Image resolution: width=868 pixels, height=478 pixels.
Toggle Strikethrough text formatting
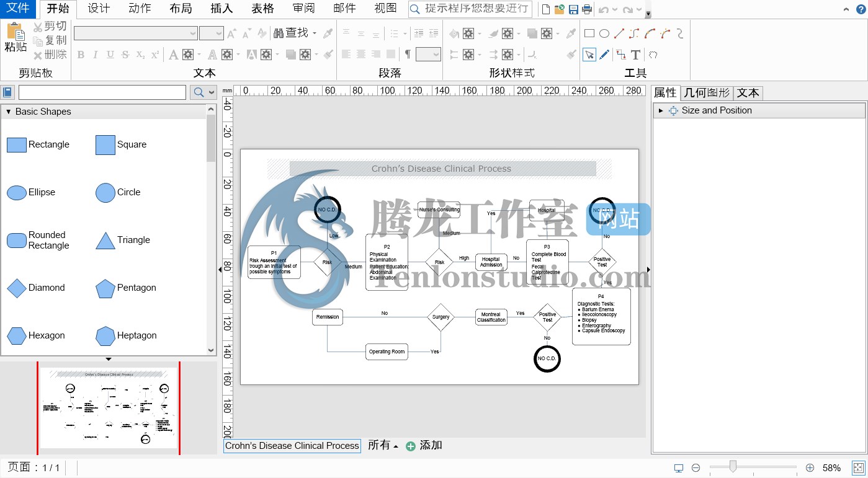[x=125, y=55]
